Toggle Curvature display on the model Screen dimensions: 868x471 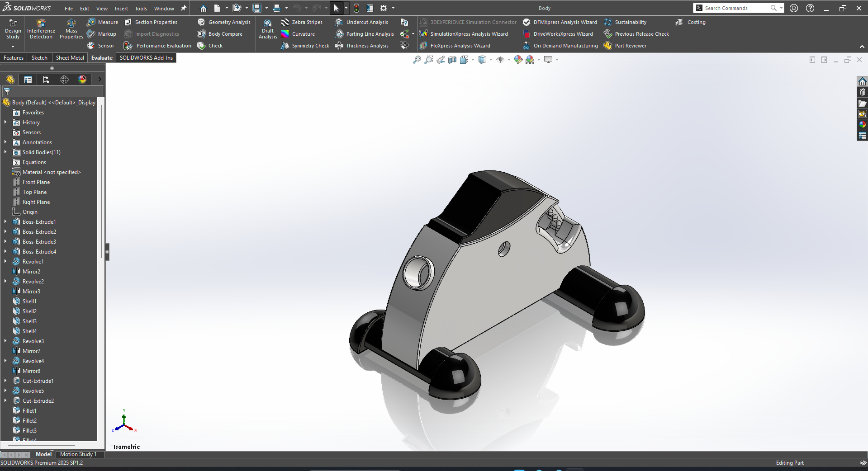(298, 34)
